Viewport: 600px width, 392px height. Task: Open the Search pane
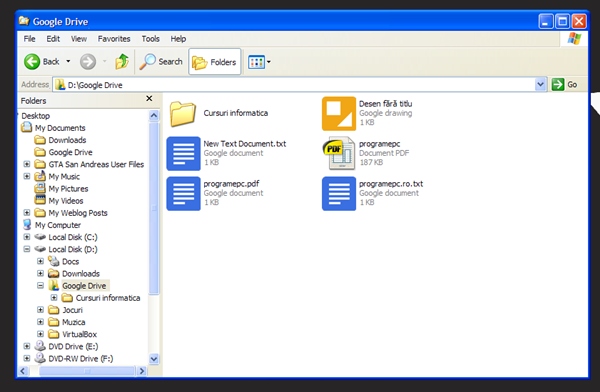coord(161,62)
